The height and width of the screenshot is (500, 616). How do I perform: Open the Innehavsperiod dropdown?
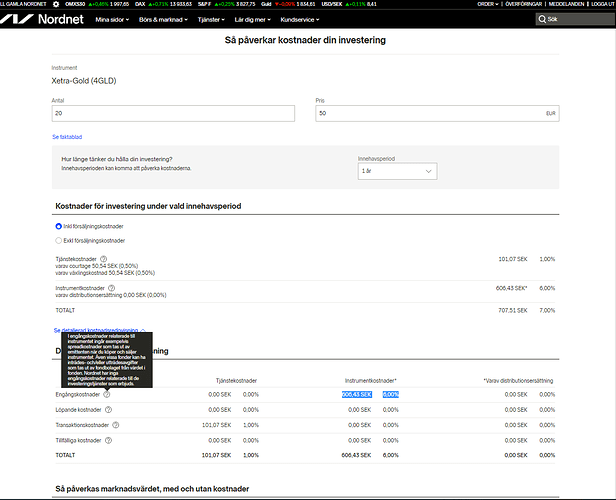pos(397,172)
